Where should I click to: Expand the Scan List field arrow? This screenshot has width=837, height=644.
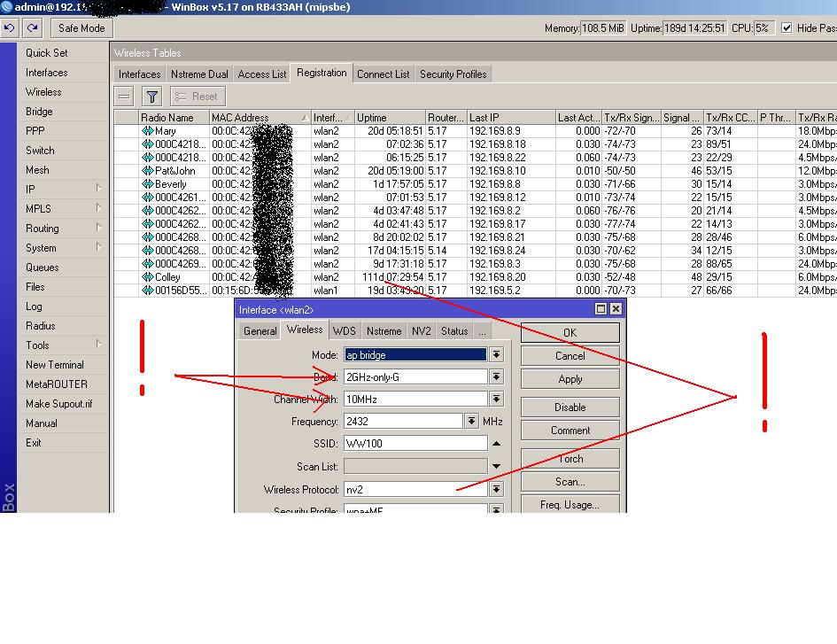point(496,466)
